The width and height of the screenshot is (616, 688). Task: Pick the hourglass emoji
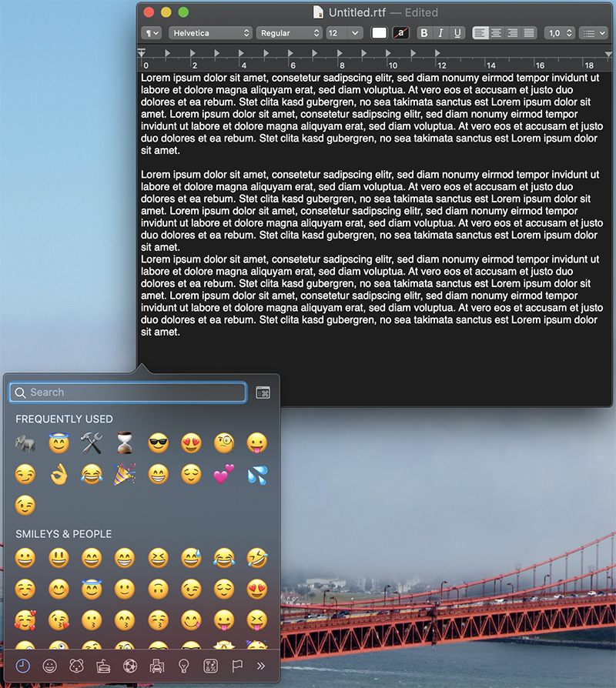[125, 443]
